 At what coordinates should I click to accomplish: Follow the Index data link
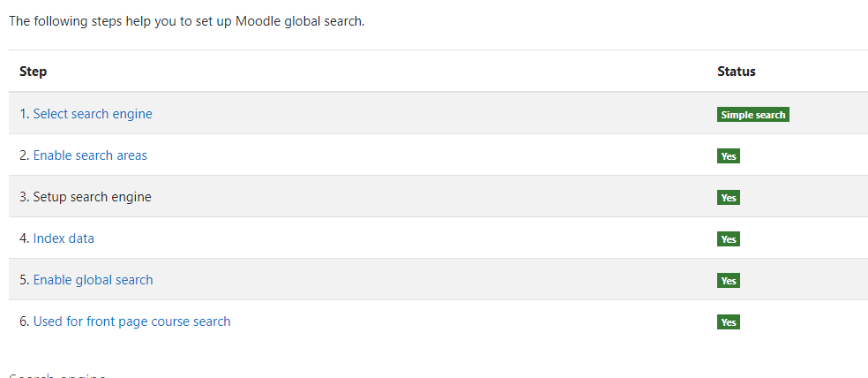64,238
